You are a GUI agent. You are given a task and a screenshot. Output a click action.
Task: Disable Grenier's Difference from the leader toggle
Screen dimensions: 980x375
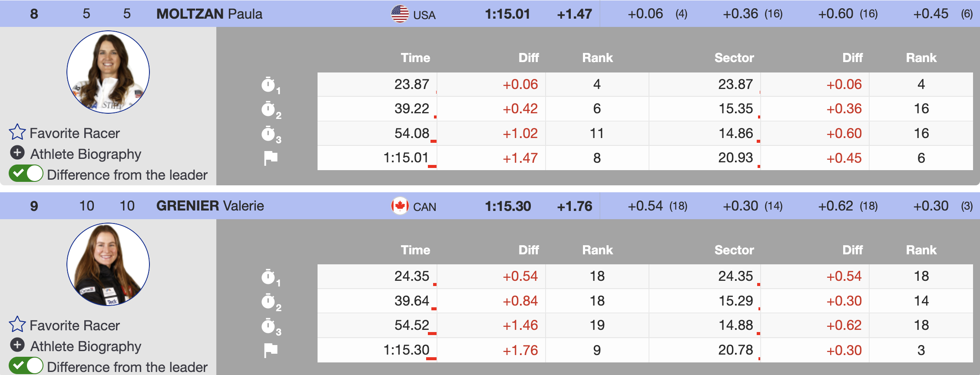pyautogui.click(x=26, y=366)
